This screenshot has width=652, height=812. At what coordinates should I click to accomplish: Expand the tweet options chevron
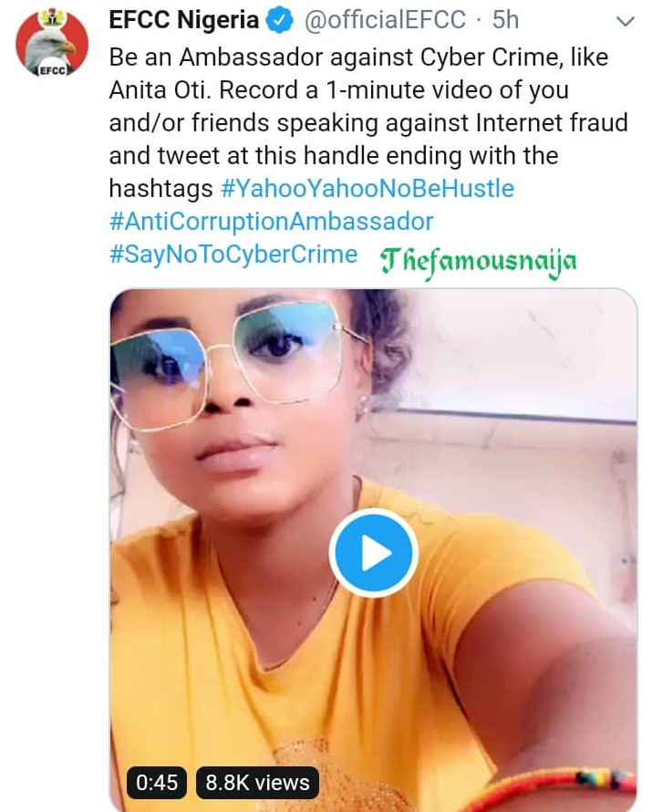[625, 21]
